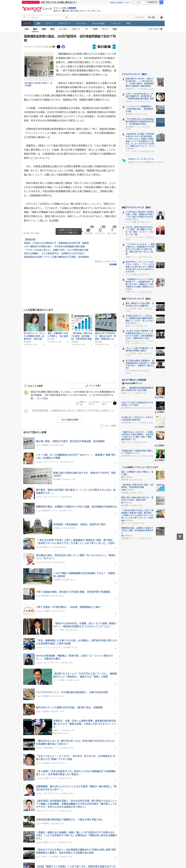Toggle the コメント非表示 checkbox
The width and height of the screenshot is (186, 868).
pos(102,426)
